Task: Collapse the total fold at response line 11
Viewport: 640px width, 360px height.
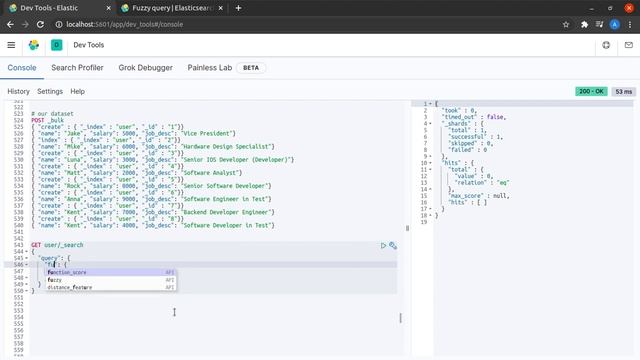Action: (x=430, y=169)
